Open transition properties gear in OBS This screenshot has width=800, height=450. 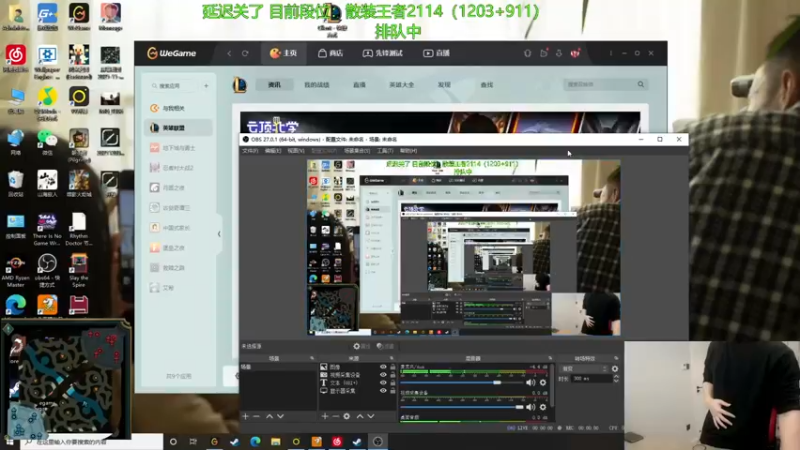[615, 368]
